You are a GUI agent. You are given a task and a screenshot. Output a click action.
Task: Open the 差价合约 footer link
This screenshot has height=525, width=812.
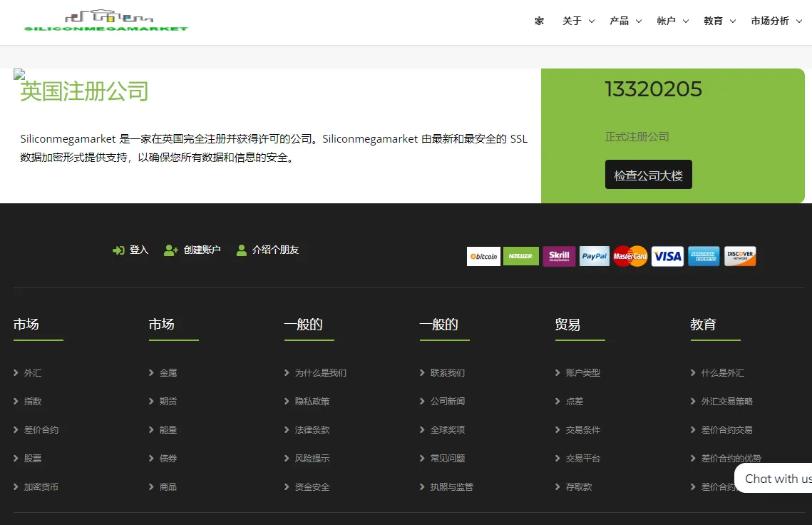point(41,429)
